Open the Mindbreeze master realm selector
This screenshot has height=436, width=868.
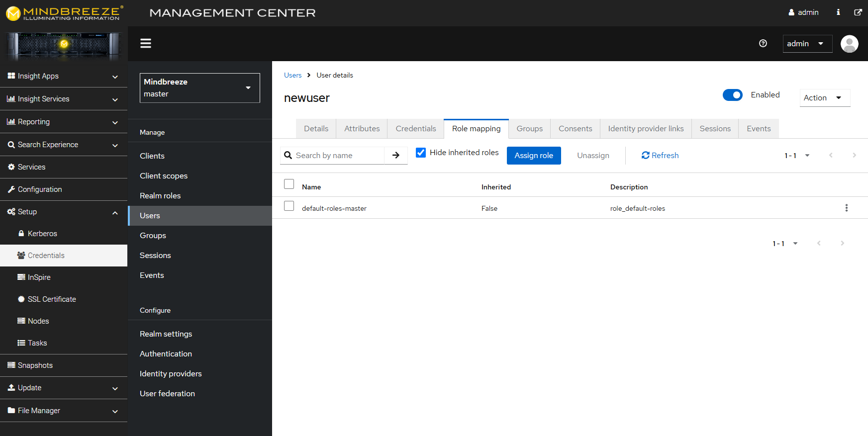coord(200,88)
